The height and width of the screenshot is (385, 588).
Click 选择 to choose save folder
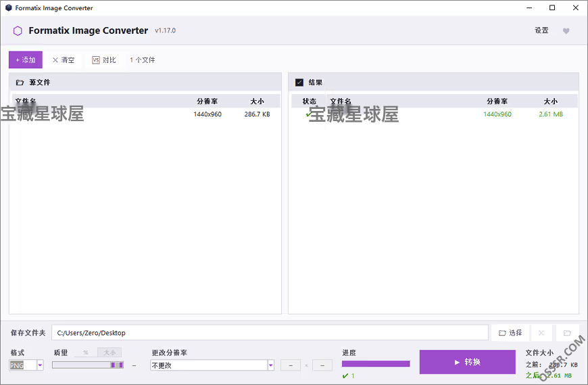pos(510,332)
